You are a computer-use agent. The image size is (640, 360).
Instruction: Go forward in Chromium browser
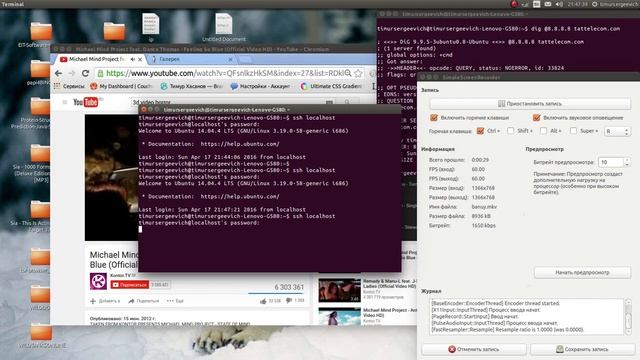[x=72, y=73]
